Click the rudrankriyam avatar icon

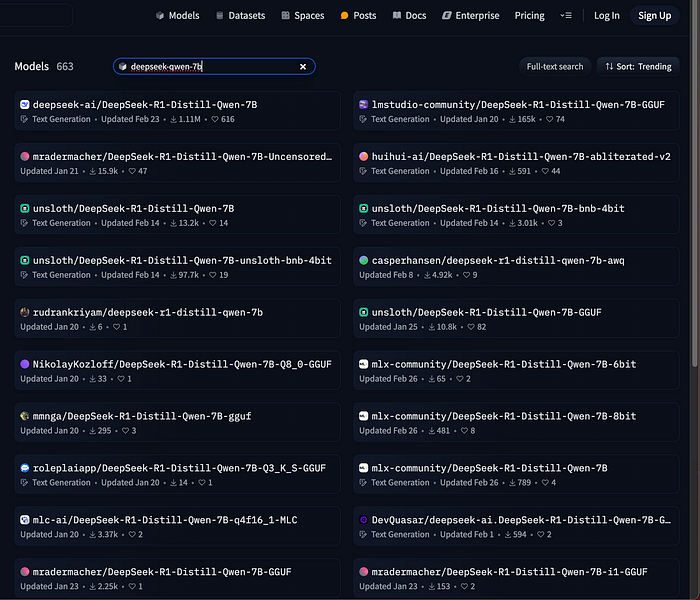pos(25,312)
